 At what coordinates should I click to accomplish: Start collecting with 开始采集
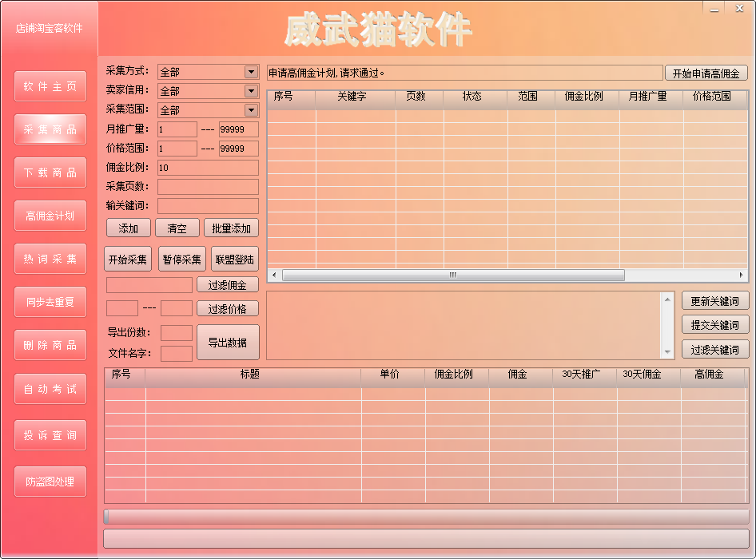[x=128, y=260]
